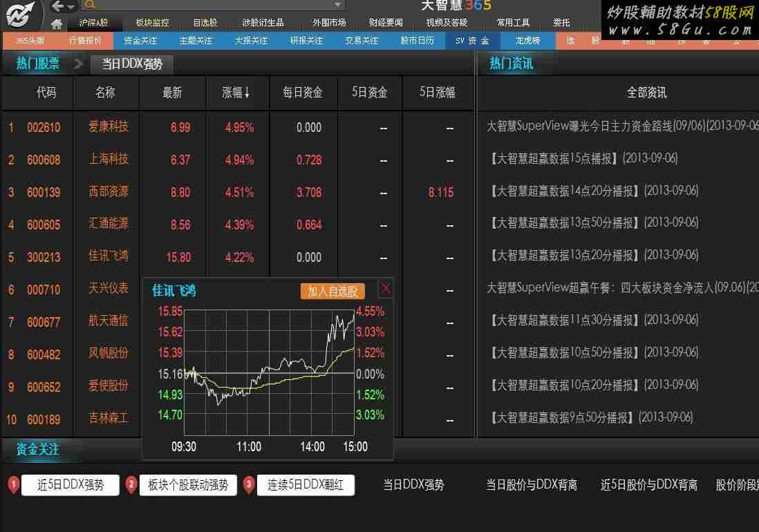Select bottom 当日DDX强势 option
This screenshot has width=759, height=532.
point(413,485)
